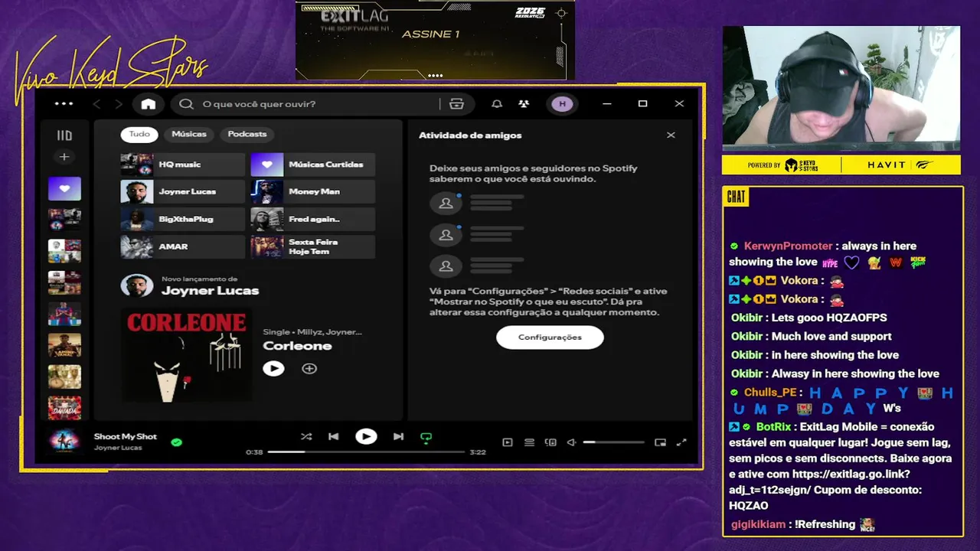Image resolution: width=980 pixels, height=551 pixels.
Task: Click Joyner Lucas new release artist name
Action: (x=210, y=291)
